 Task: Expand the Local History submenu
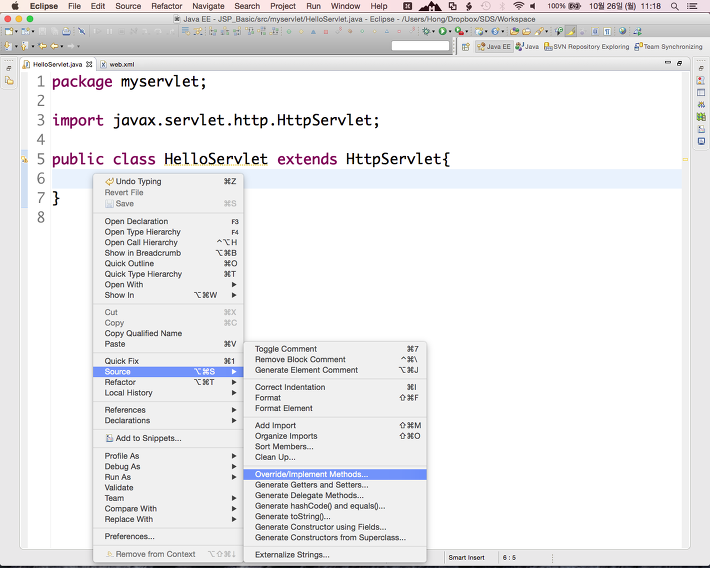(168, 393)
